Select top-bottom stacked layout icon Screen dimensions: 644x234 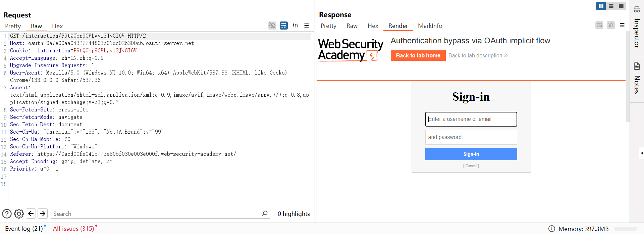(x=611, y=6)
